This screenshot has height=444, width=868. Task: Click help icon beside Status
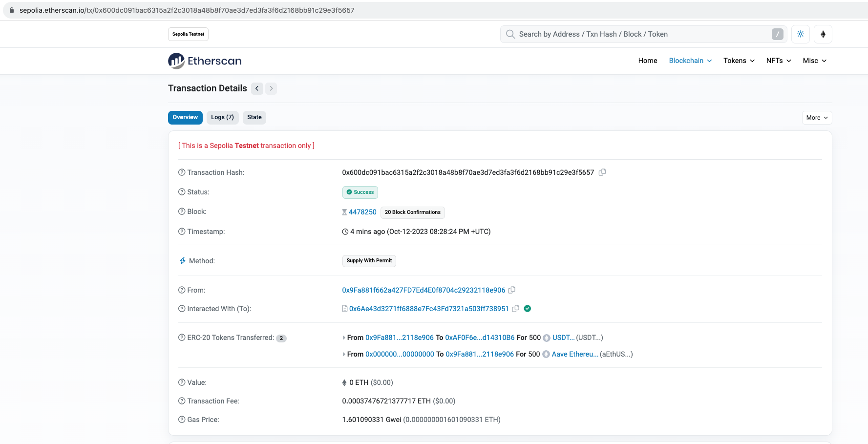point(182,192)
